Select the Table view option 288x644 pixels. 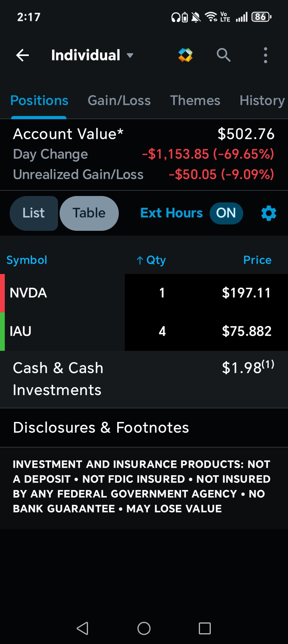pyautogui.click(x=89, y=213)
